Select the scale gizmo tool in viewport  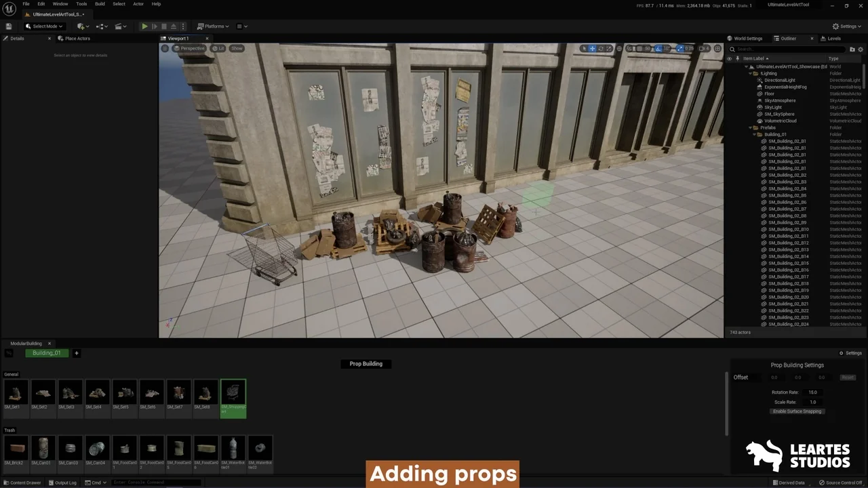[608, 49]
